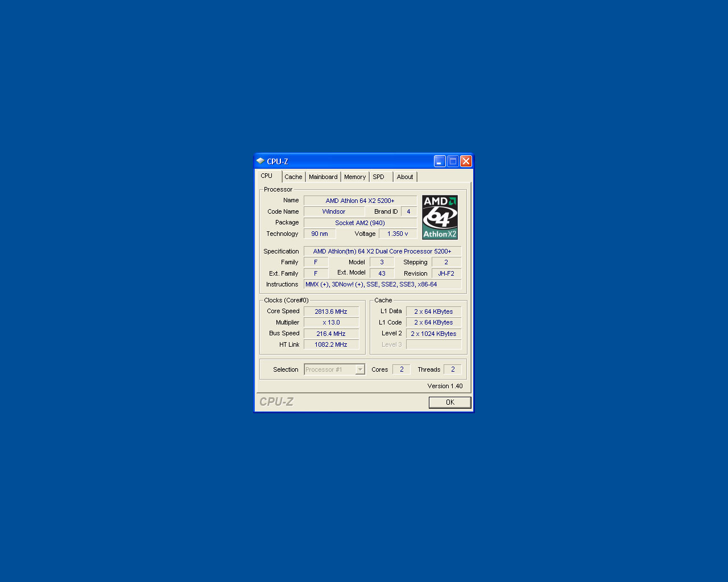Click the L1 Code value 2 x 64 KBytes
Screen dimensions: 728x582
pos(433,322)
